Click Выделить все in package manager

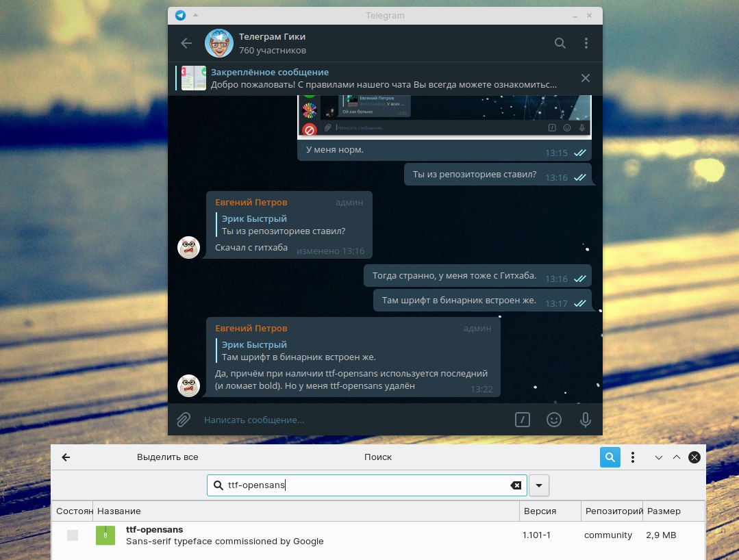167,457
